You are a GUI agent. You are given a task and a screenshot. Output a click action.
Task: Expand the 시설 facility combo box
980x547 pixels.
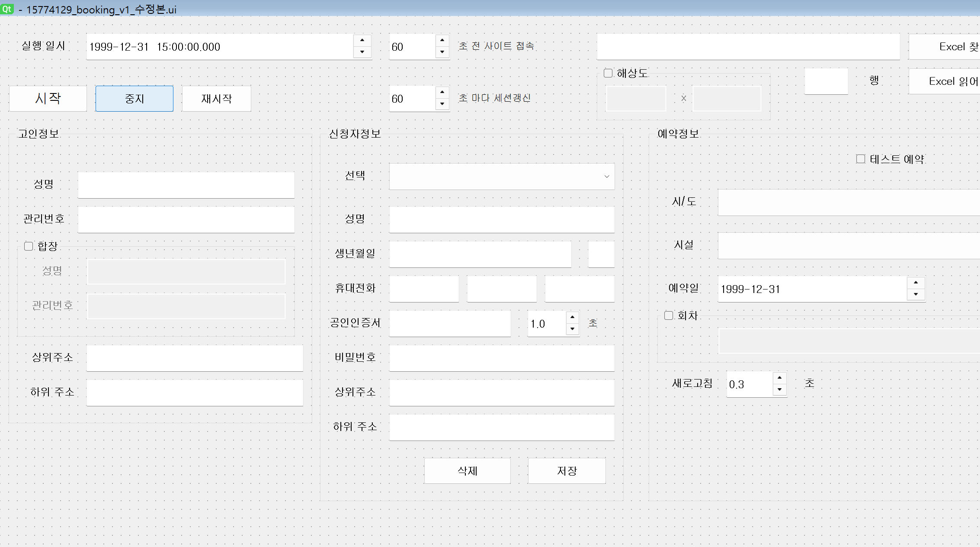point(848,246)
